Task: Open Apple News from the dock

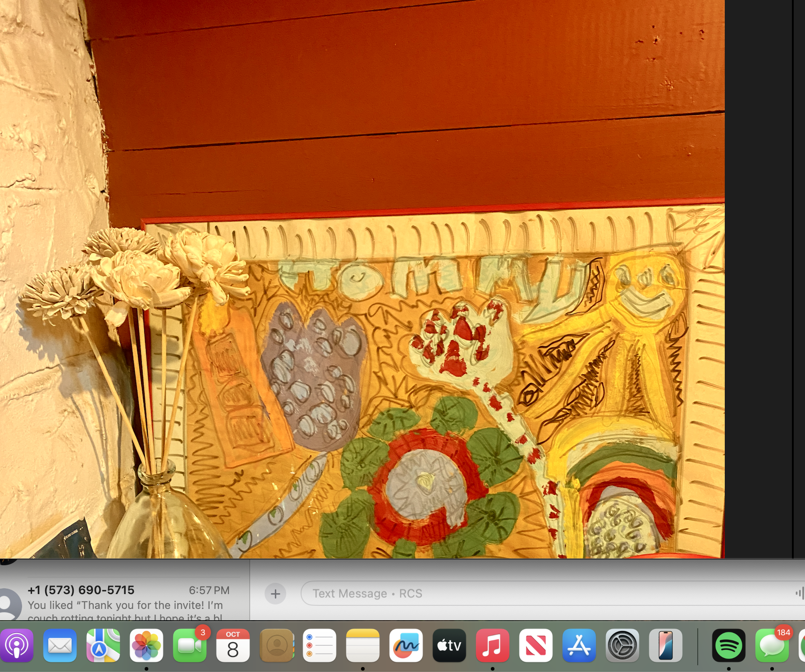Action: [x=536, y=645]
